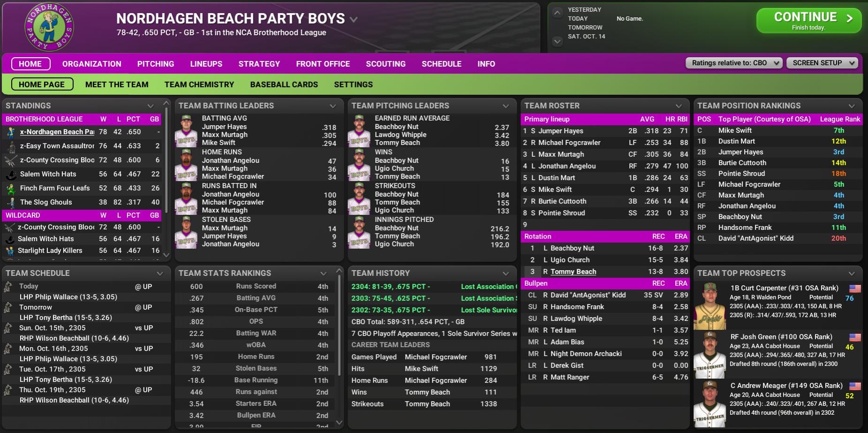Open the SCREEN SETUP dropdown

[822, 63]
